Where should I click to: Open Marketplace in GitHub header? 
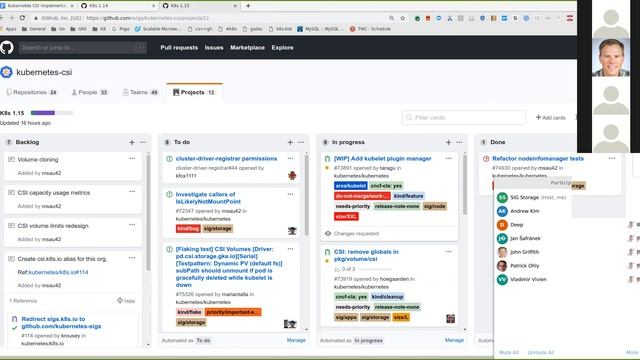pos(247,48)
